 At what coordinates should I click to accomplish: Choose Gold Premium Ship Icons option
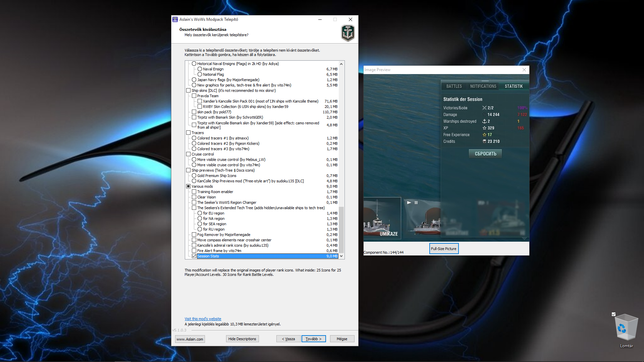194,176
